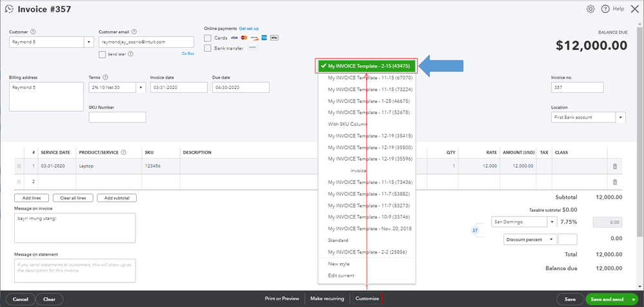Click the Message on invoice text box
Viewport: 644px width, 307px height.
tap(75, 228)
